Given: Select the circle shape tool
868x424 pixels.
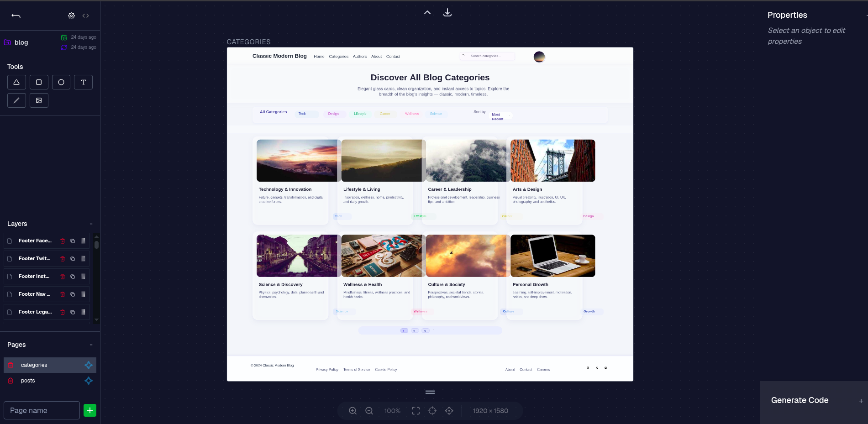Looking at the screenshot, I should pos(61,82).
